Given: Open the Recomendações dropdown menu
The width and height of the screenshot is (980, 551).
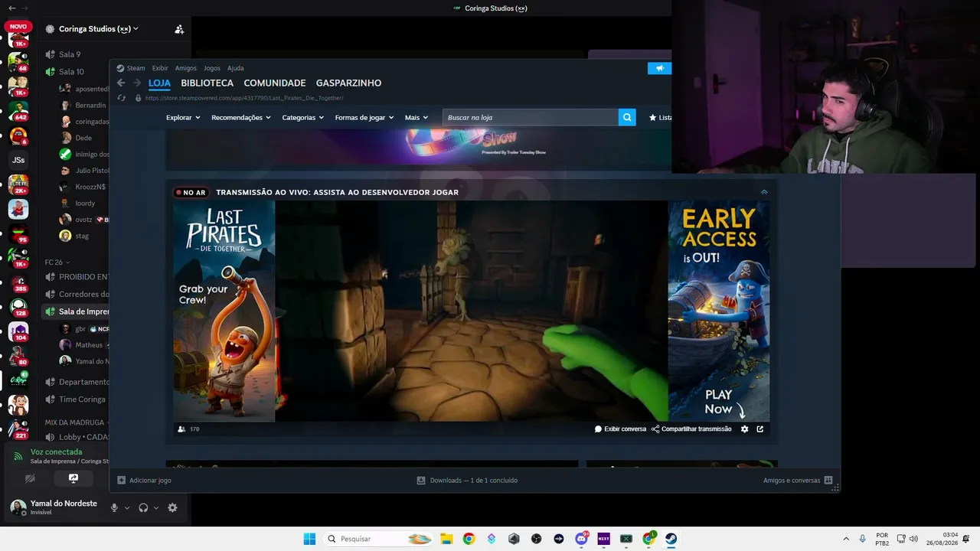Looking at the screenshot, I should pos(241,118).
